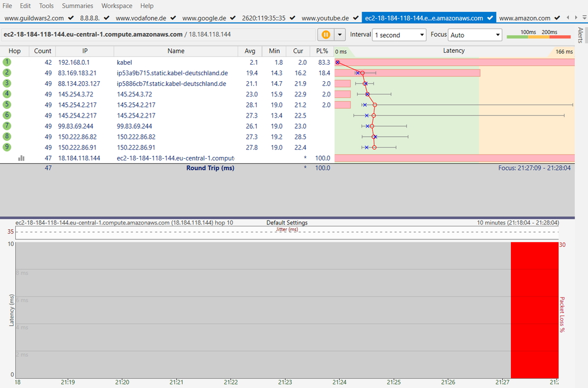
Task: Sort by the Avg column header
Action: [250, 51]
